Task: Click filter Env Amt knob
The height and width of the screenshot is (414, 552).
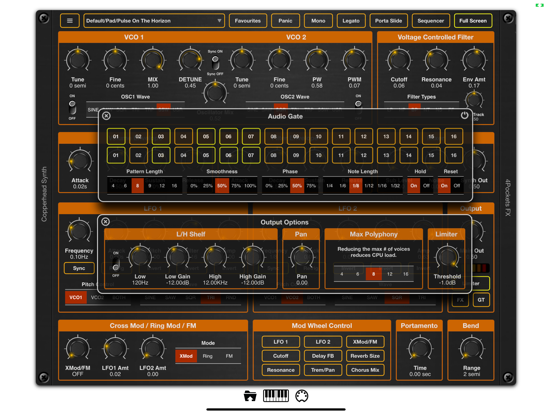Action: (474, 60)
